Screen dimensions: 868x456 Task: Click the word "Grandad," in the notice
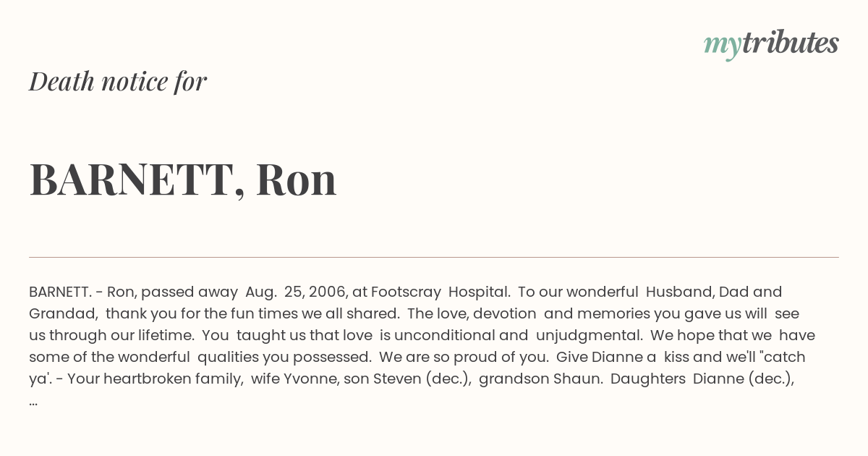point(63,313)
